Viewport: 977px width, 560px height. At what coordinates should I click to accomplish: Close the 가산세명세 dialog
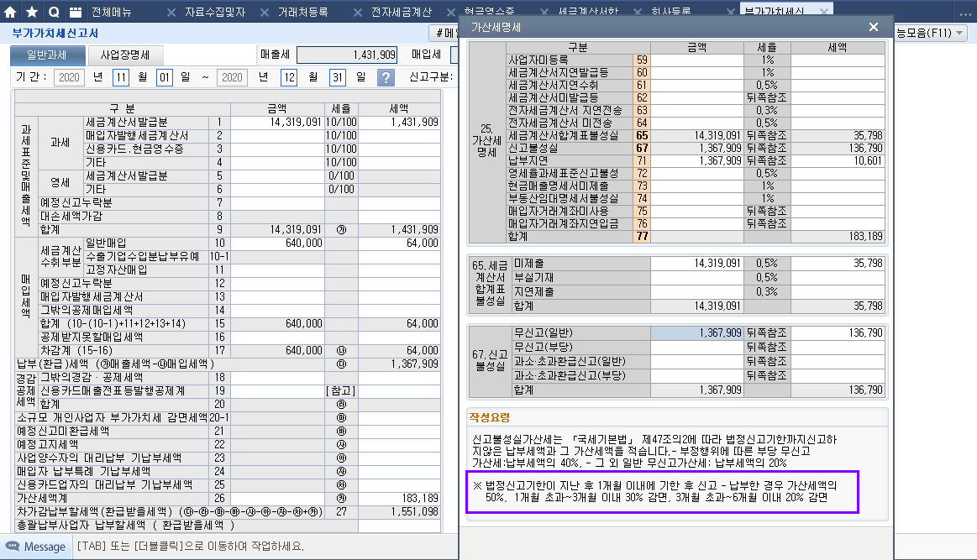coord(874,27)
